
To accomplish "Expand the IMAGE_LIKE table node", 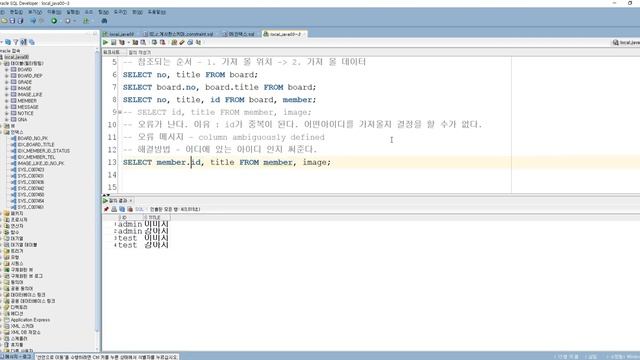I will click(7, 94).
